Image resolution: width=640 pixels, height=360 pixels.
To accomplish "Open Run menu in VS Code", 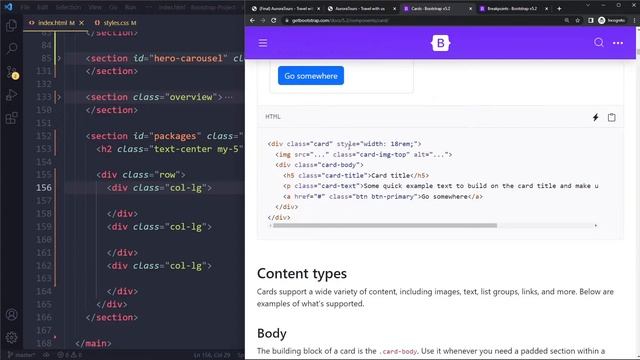I will click(130, 7).
